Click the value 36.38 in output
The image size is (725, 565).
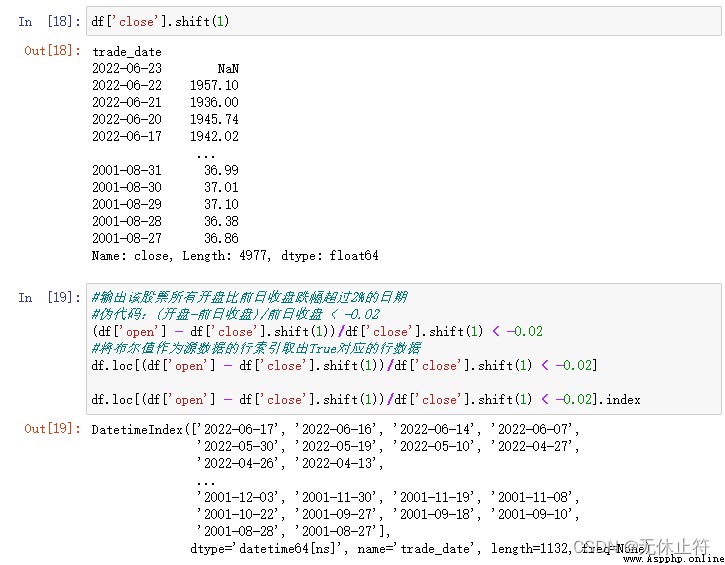coord(221,221)
